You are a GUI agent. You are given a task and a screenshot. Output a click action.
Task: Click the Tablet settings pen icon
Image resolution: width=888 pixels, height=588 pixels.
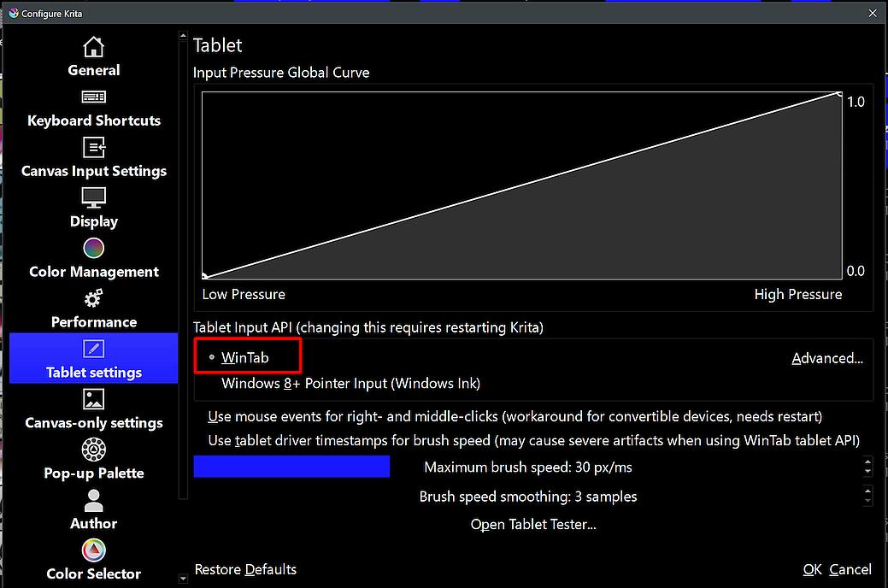click(x=93, y=349)
